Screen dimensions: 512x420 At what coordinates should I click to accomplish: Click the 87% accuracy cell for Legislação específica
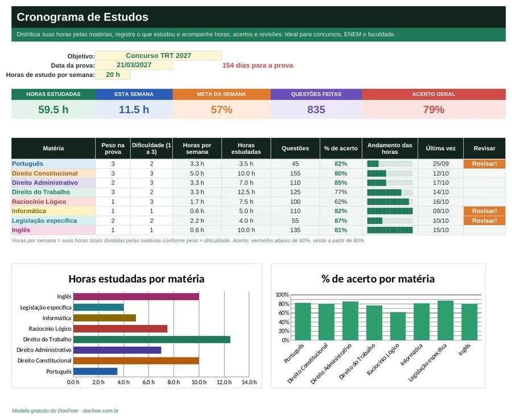341,221
